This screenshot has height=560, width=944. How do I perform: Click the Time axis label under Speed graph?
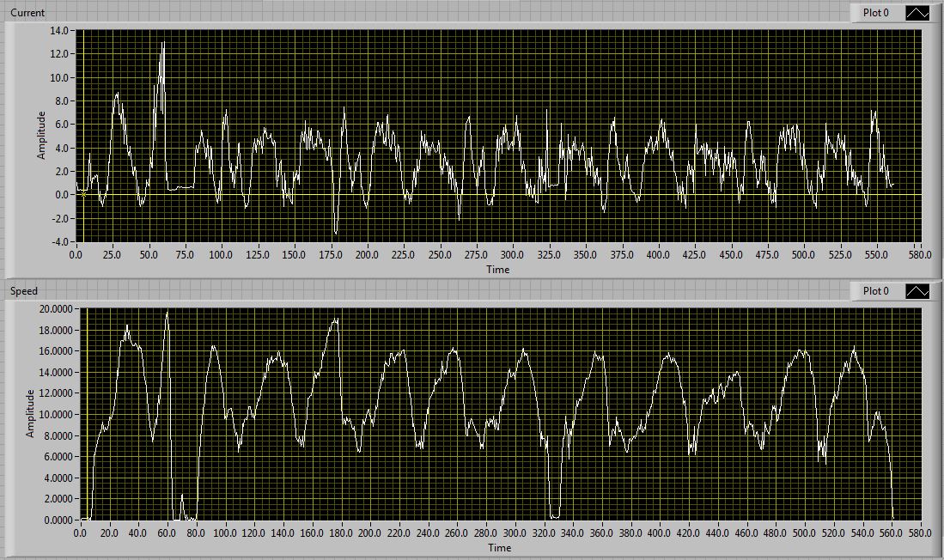[500, 548]
